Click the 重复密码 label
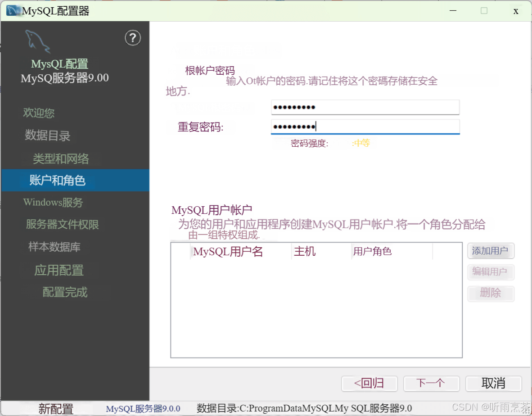The image size is (532, 416). [201, 127]
